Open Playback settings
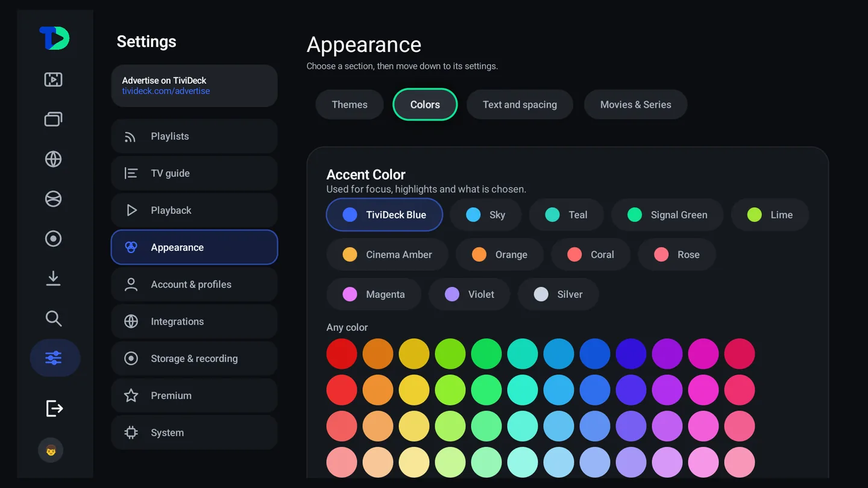The height and width of the screenshot is (488, 868). coord(194,210)
